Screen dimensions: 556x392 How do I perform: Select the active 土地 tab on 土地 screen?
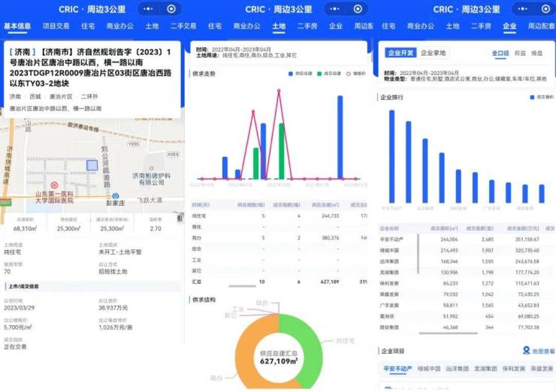[279, 26]
